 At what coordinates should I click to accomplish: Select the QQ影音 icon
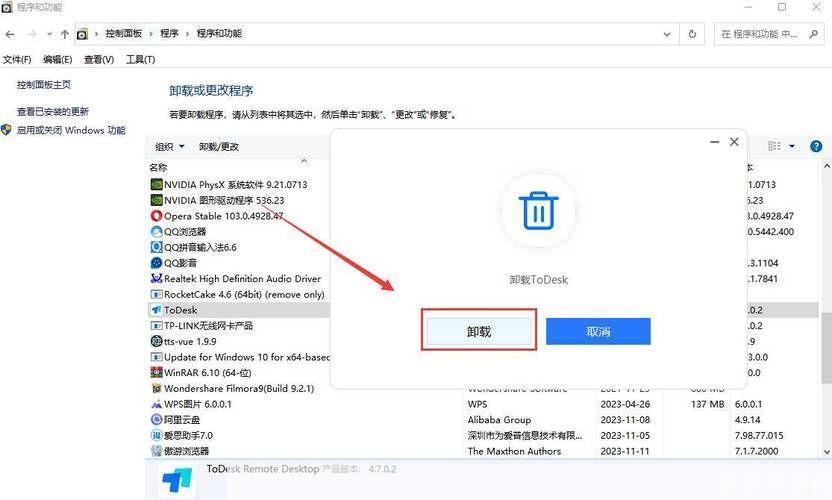coord(156,263)
